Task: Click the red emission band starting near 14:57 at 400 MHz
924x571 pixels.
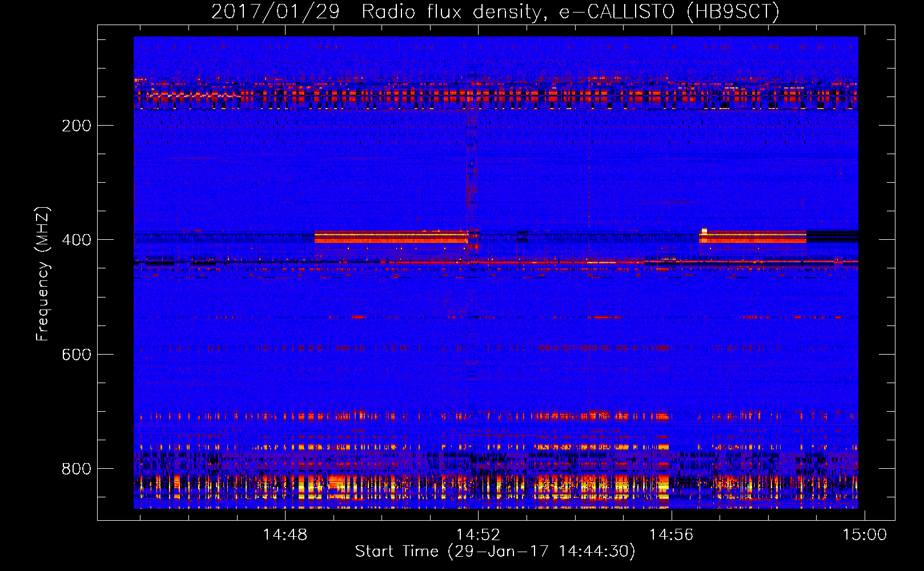Action: pyautogui.click(x=753, y=236)
